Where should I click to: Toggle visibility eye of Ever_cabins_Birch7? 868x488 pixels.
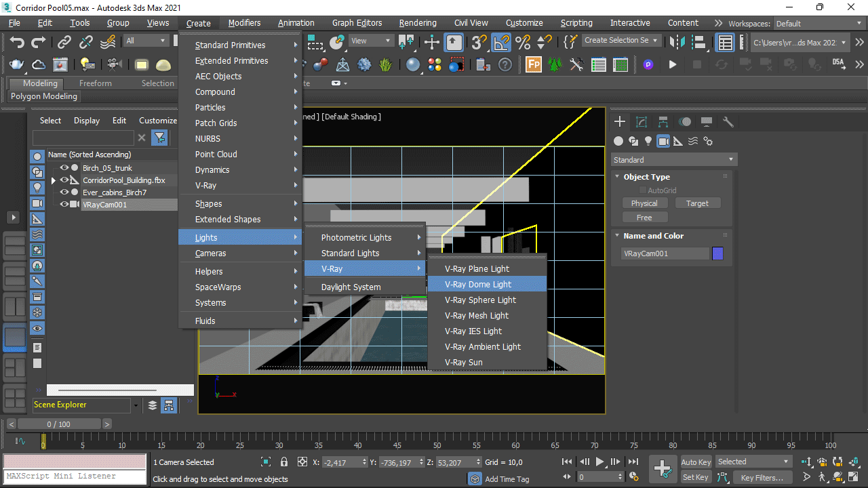coord(64,192)
